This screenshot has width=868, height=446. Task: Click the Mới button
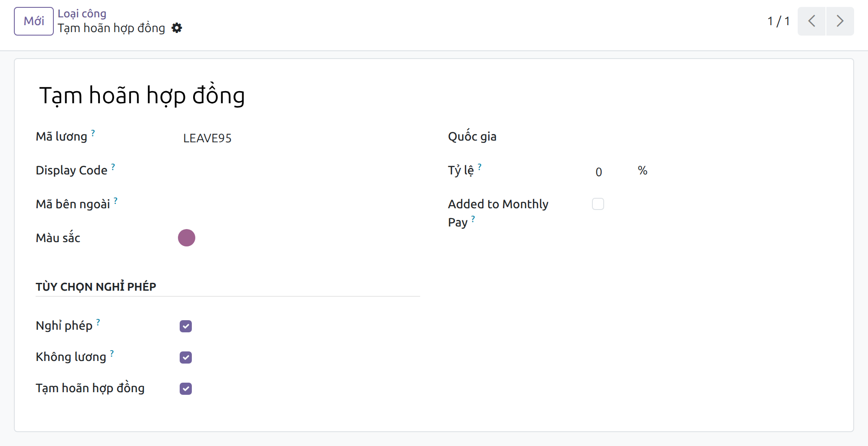point(34,21)
